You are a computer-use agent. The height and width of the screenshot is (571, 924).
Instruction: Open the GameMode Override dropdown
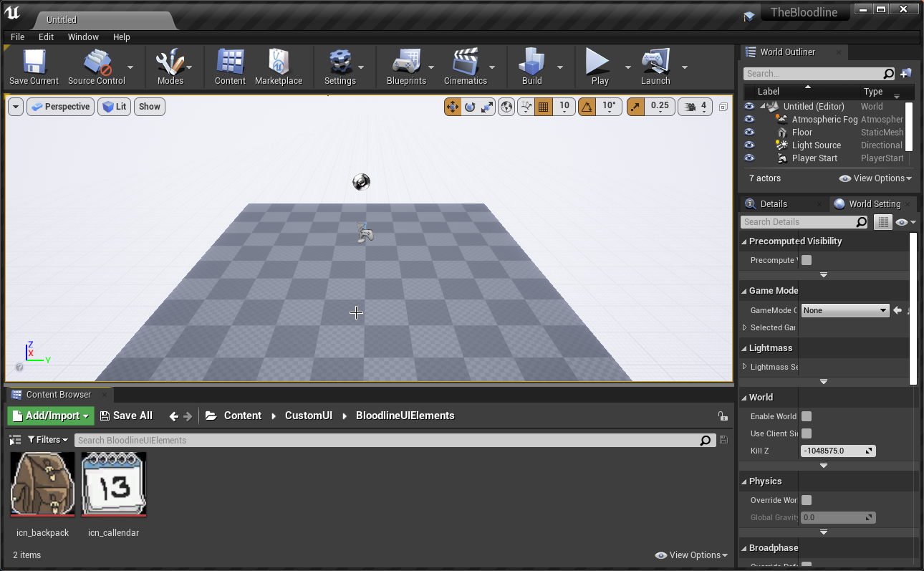tap(844, 310)
